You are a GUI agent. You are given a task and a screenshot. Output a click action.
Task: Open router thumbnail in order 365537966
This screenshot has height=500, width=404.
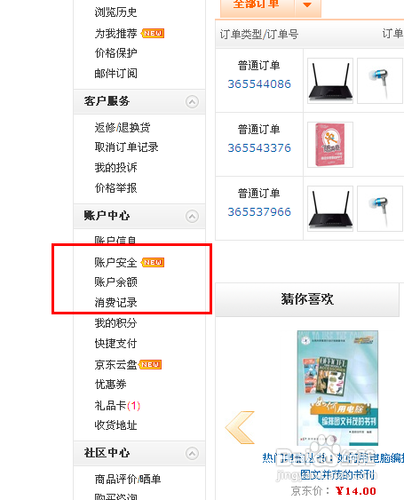pyautogui.click(x=330, y=209)
